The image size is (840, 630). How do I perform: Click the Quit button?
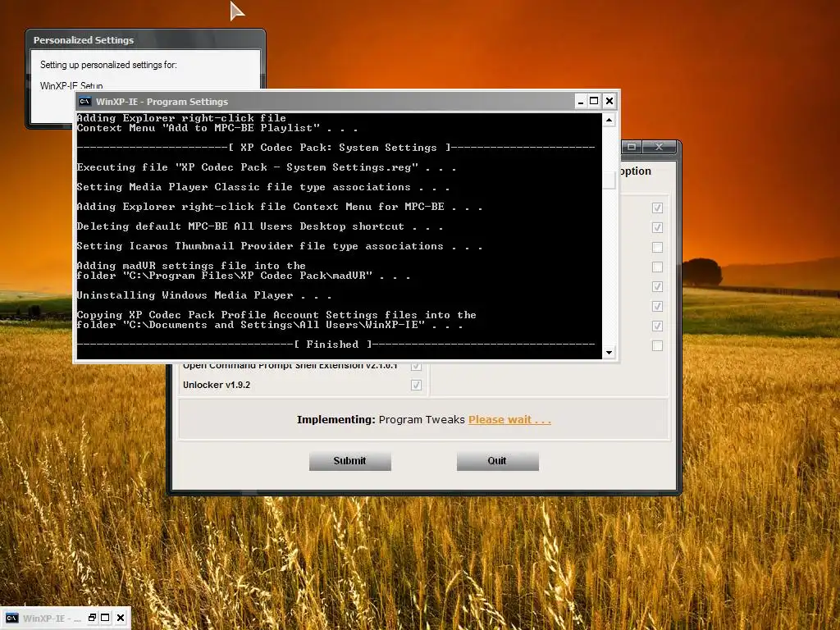(497, 461)
